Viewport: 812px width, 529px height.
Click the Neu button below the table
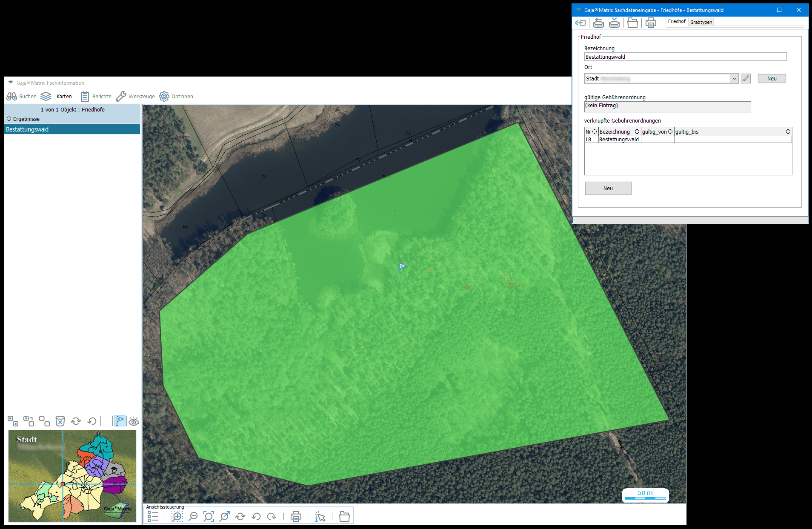(608, 189)
